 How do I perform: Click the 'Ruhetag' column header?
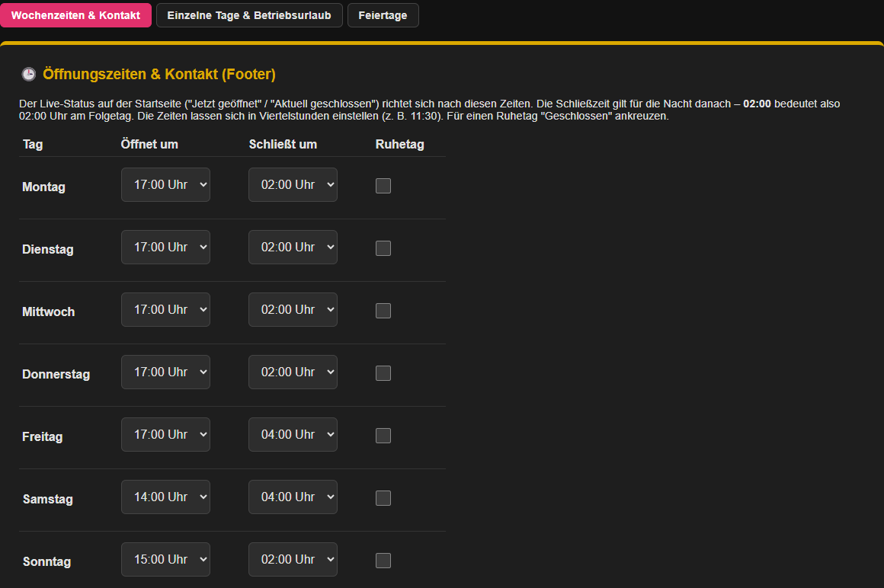(400, 144)
